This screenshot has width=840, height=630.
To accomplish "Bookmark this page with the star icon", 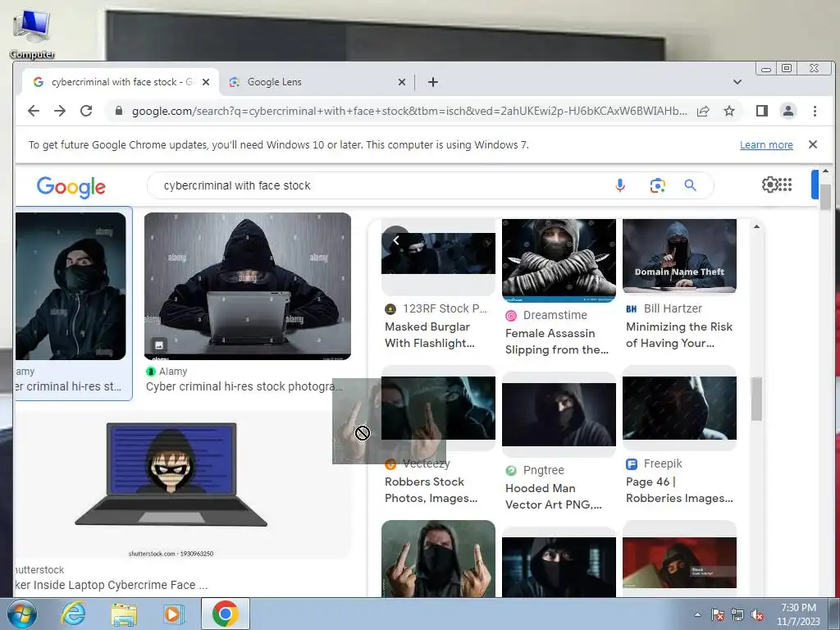I will [729, 111].
